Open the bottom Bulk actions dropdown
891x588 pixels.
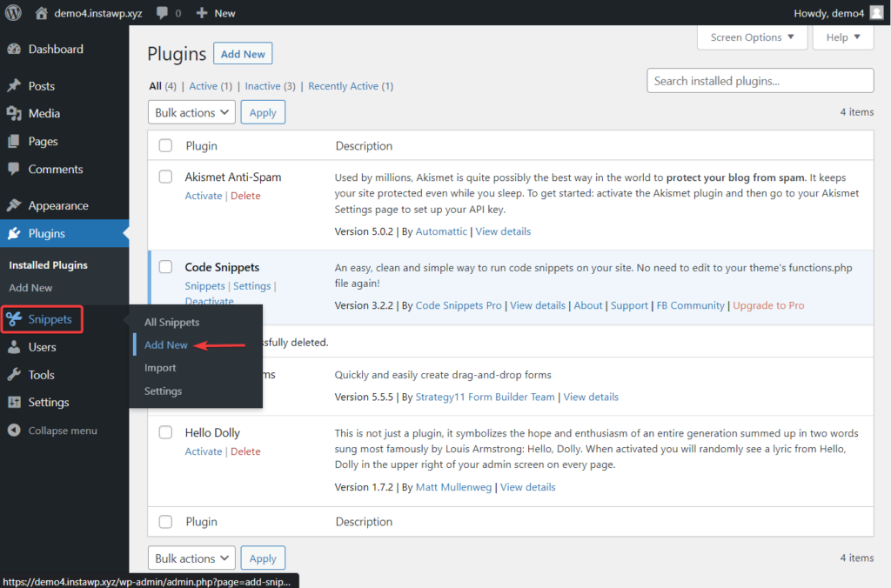coord(191,558)
